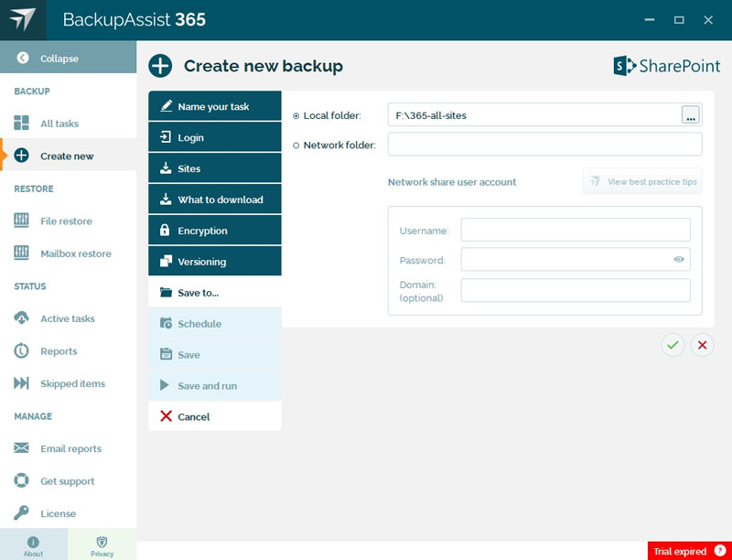Click the Create new plus icon in the sidebar
The height and width of the screenshot is (560, 732).
coord(21,155)
